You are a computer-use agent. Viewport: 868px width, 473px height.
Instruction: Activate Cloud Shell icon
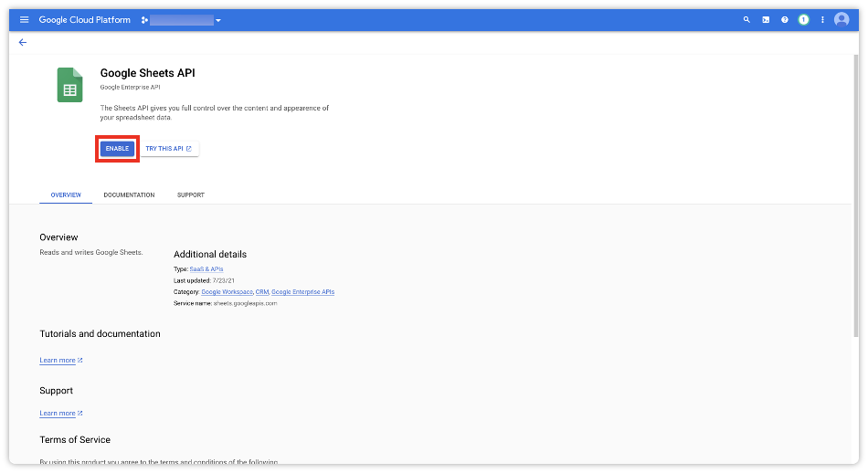(x=766, y=20)
